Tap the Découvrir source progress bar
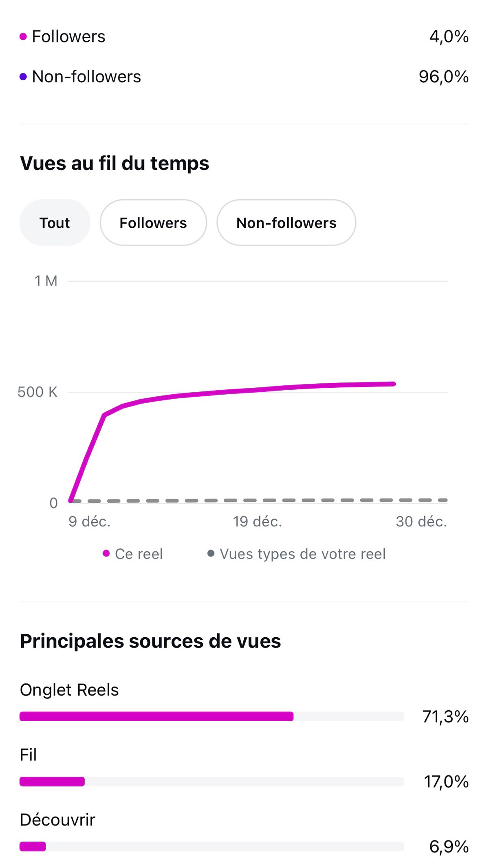489x868 pixels. 211,847
